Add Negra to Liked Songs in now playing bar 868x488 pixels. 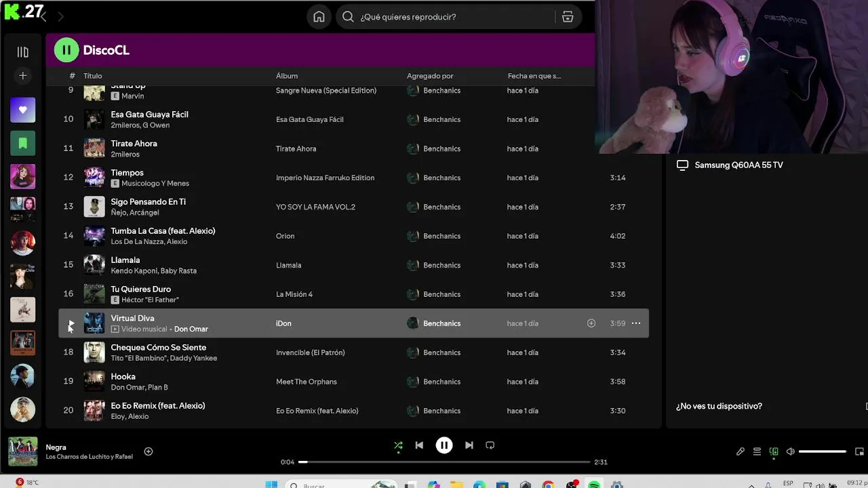149,451
